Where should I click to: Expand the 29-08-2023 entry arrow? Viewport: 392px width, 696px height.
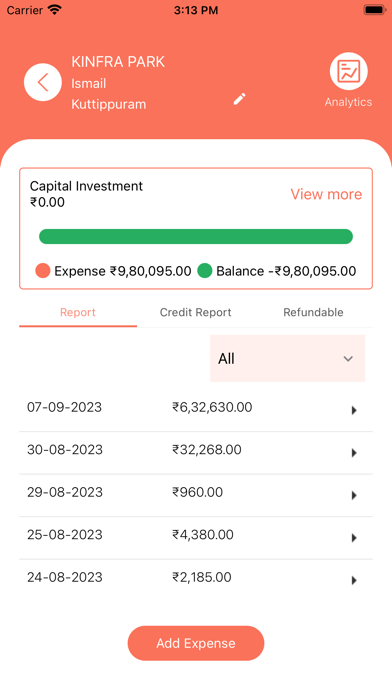pos(354,495)
